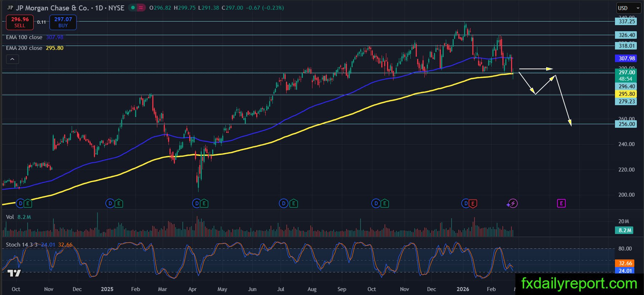This screenshot has width=644, height=295.
Task: Click the 80.00 stochastic scale value
Action: pos(625,248)
